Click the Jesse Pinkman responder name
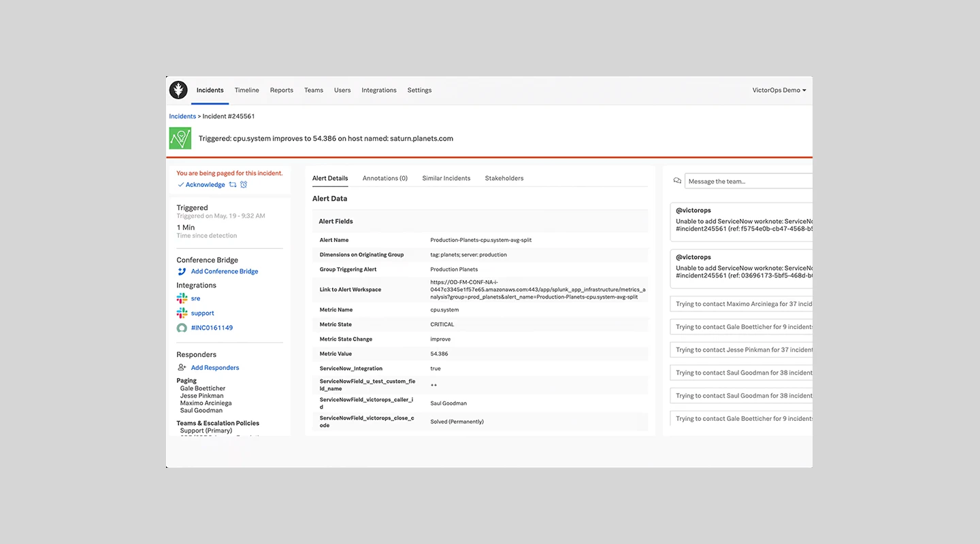 201,396
